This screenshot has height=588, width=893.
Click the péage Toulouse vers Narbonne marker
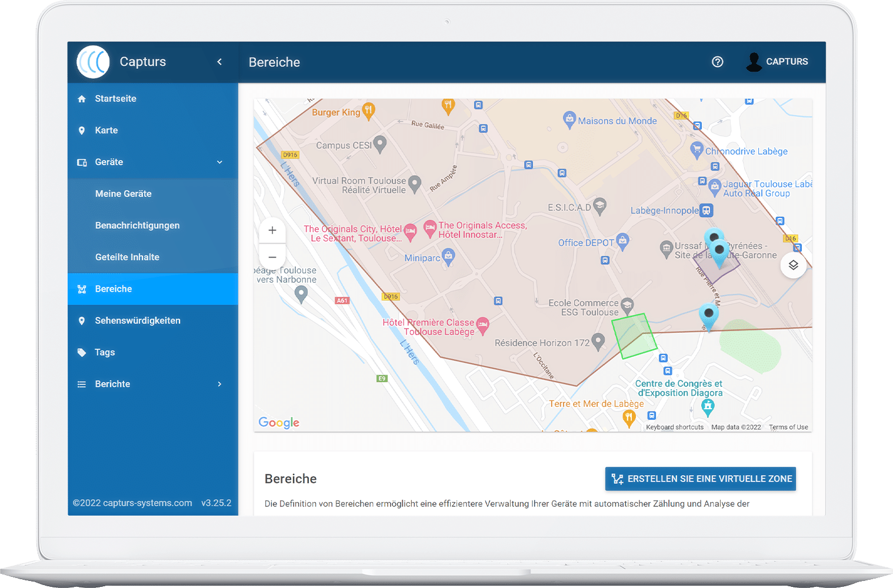click(x=301, y=294)
